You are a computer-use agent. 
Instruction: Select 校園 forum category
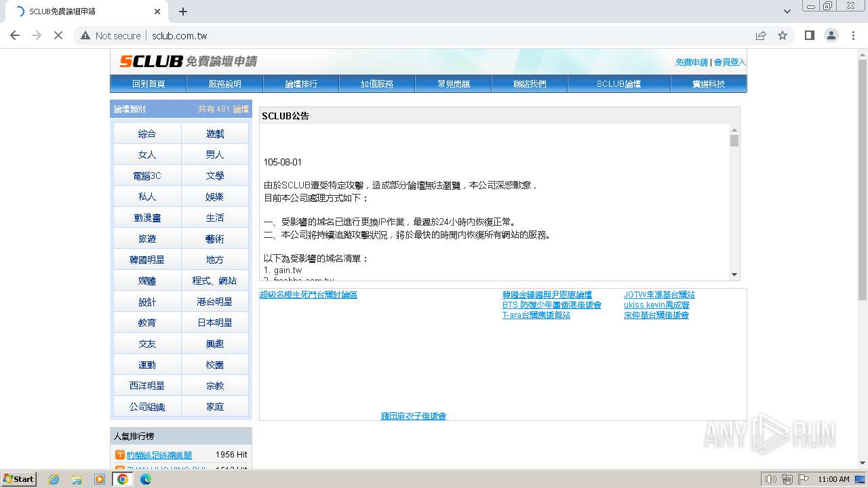coord(215,365)
